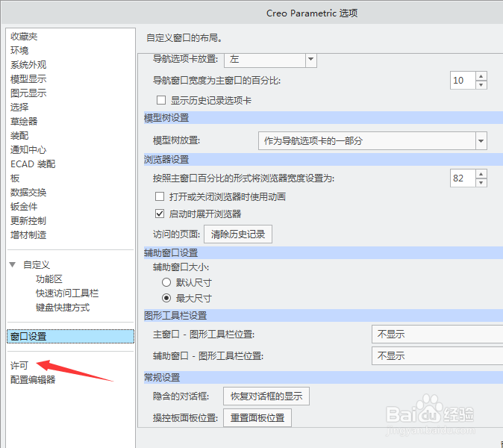Click 恢复对话框的显示 button

pos(266,396)
